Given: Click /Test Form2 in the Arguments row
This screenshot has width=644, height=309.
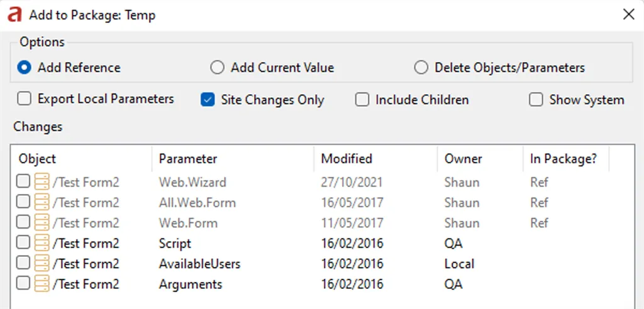Looking at the screenshot, I should 86,285.
